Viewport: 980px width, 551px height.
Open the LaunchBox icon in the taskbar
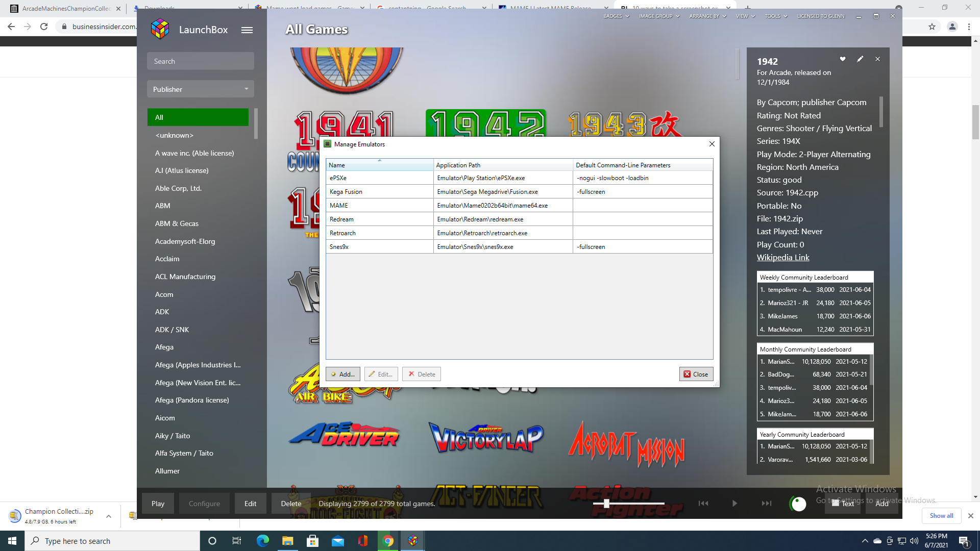(x=413, y=541)
